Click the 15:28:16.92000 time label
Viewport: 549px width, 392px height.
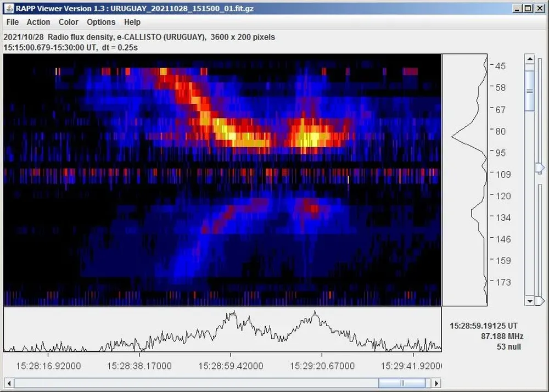coord(48,366)
